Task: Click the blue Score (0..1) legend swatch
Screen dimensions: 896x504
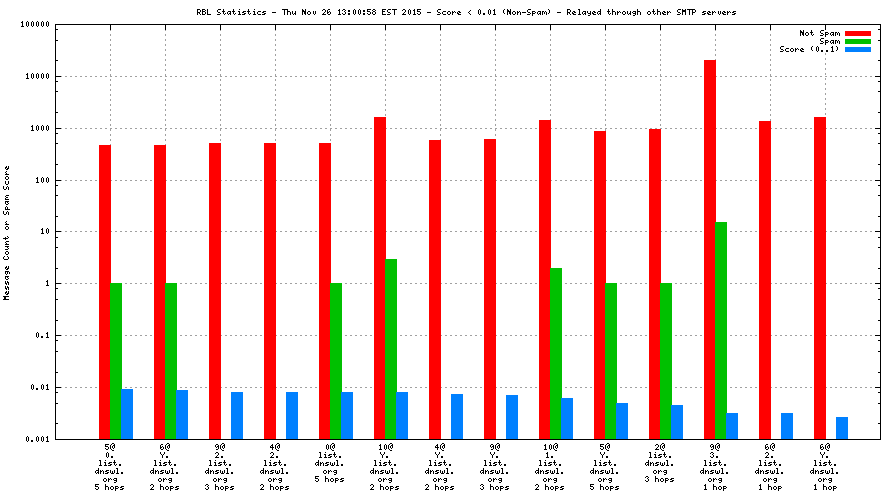Action: click(858, 49)
